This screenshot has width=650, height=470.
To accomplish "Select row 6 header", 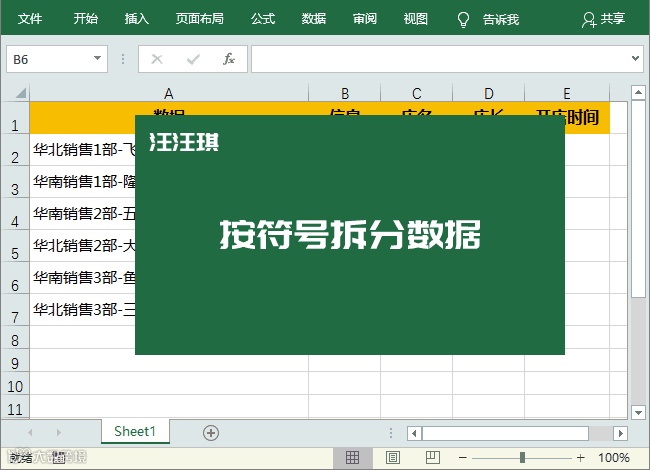I will 15,278.
